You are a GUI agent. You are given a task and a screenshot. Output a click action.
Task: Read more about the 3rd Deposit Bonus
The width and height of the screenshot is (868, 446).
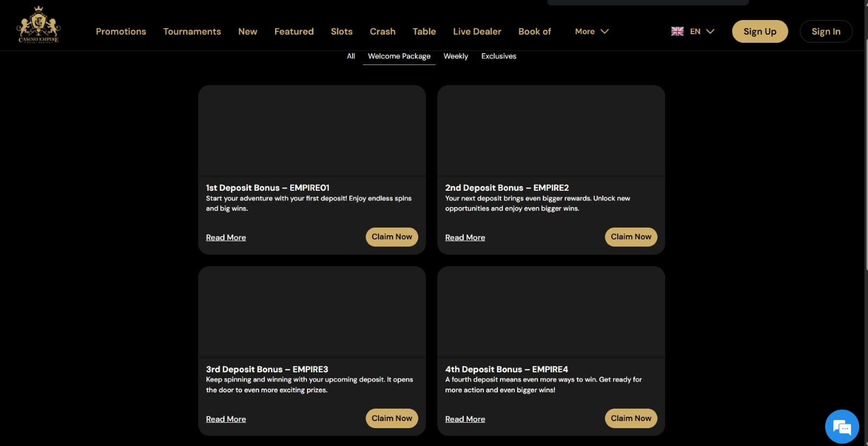tap(226, 419)
